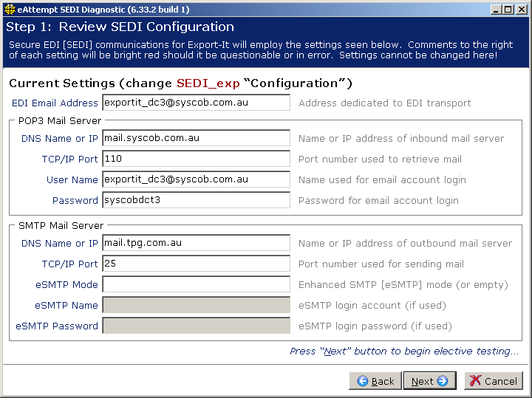The image size is (532, 398).
Task: Click the POP3 Password field
Action: pyautogui.click(x=196, y=200)
